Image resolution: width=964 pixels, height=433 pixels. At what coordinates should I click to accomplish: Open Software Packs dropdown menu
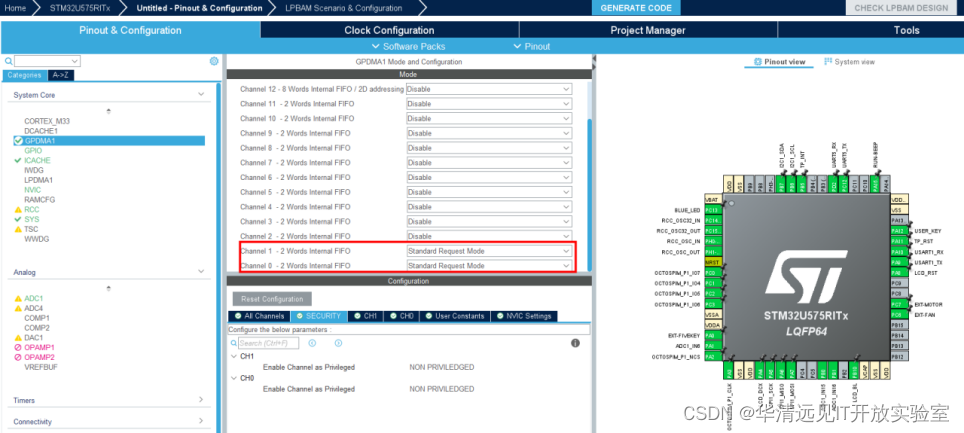tap(408, 47)
